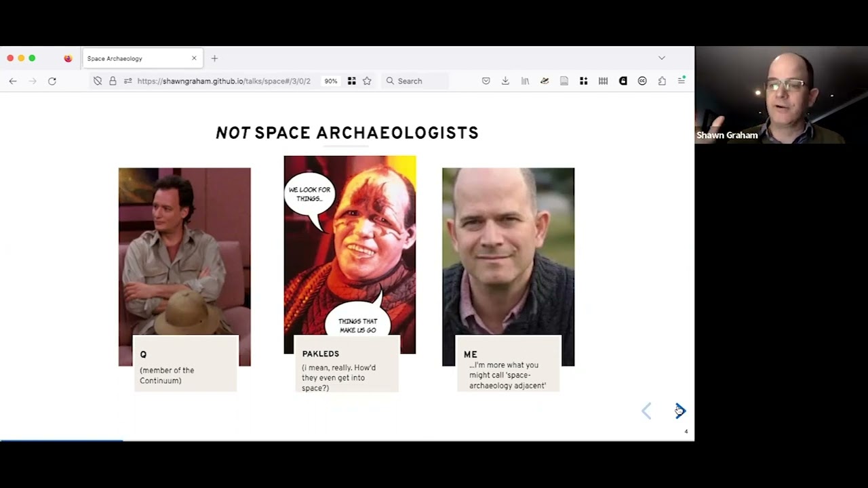
Task: Click the Pakleds comic image
Action: coord(350,255)
